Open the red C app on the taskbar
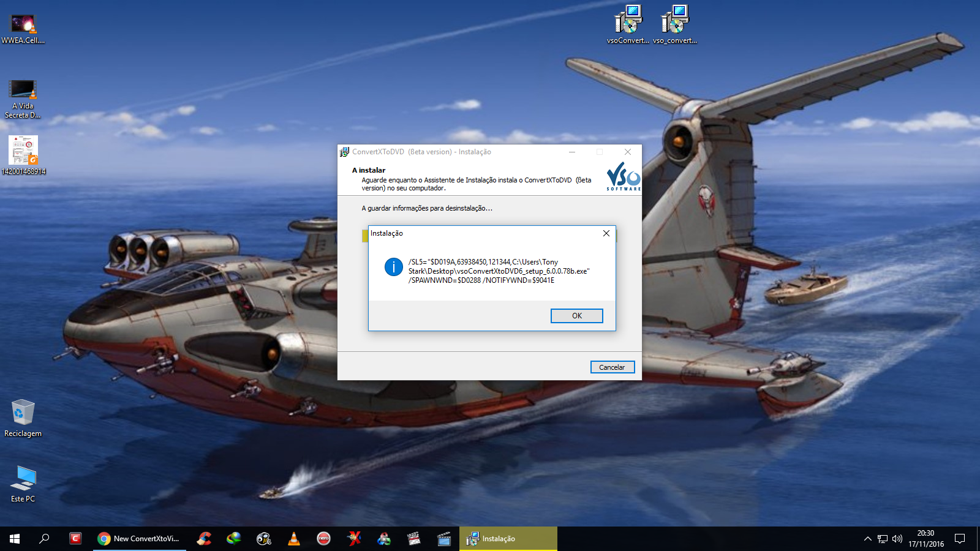The width and height of the screenshot is (980, 551). click(x=75, y=539)
